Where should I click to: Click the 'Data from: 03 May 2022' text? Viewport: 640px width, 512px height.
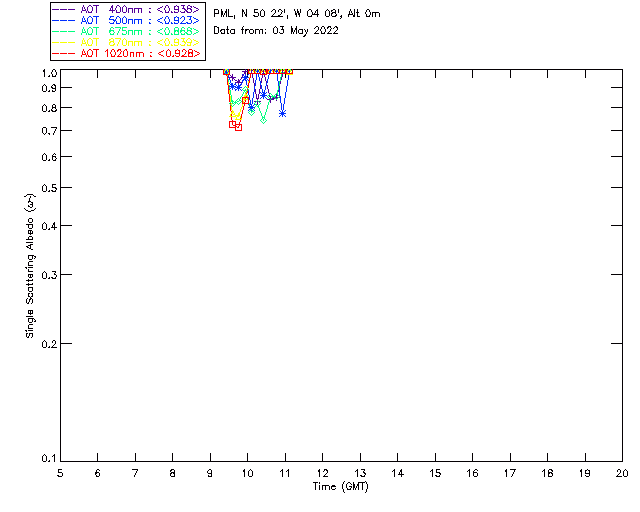(x=276, y=31)
